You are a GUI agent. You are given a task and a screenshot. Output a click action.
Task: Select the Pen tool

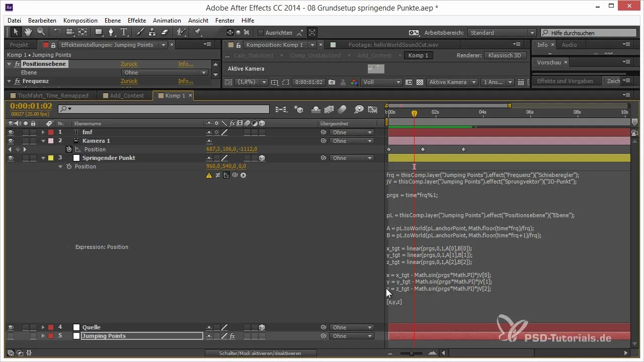pyautogui.click(x=111, y=32)
